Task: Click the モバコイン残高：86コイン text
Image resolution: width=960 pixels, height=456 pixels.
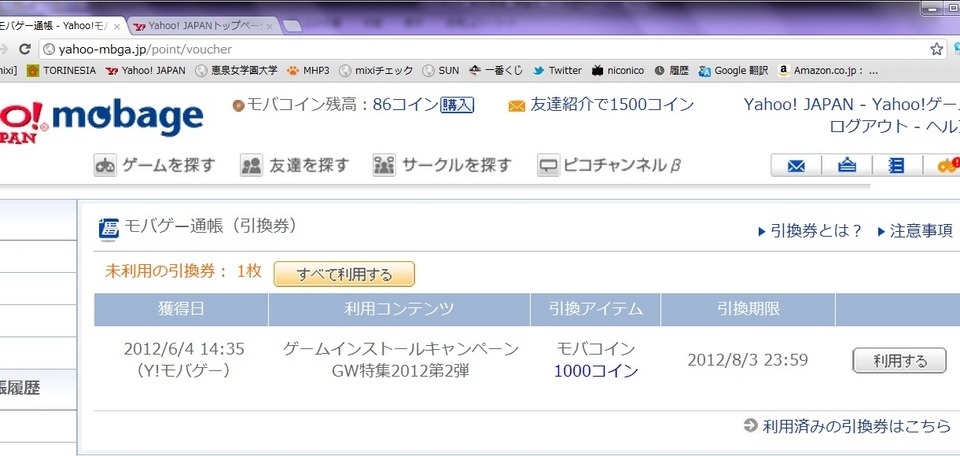Action: 343,105
